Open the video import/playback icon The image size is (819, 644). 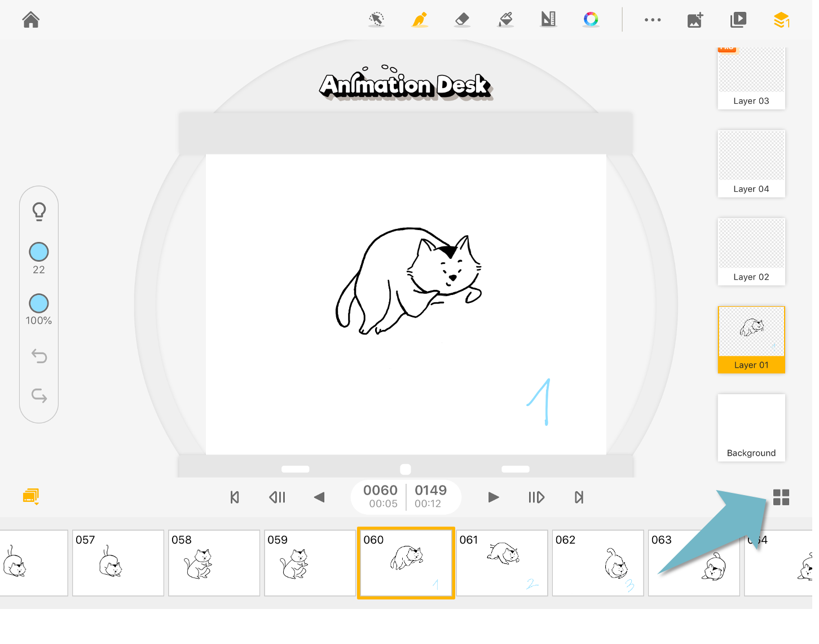tap(738, 20)
